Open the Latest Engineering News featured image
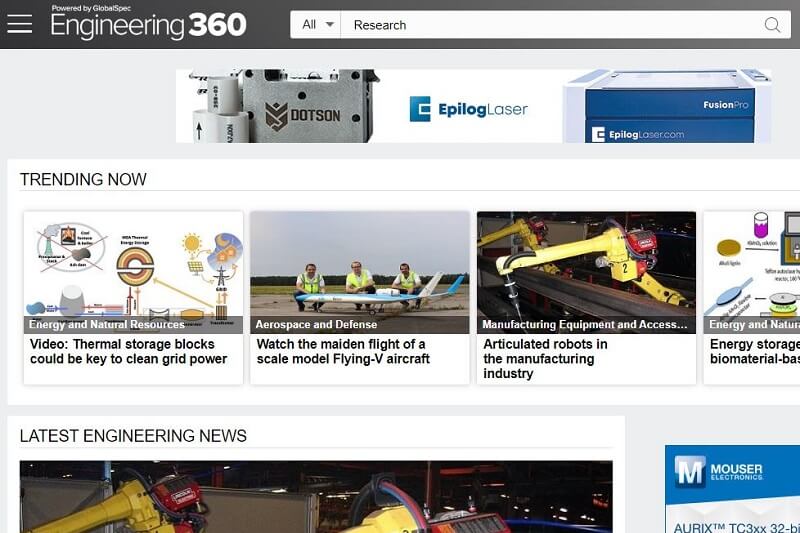Image resolution: width=800 pixels, height=533 pixels. point(316,497)
